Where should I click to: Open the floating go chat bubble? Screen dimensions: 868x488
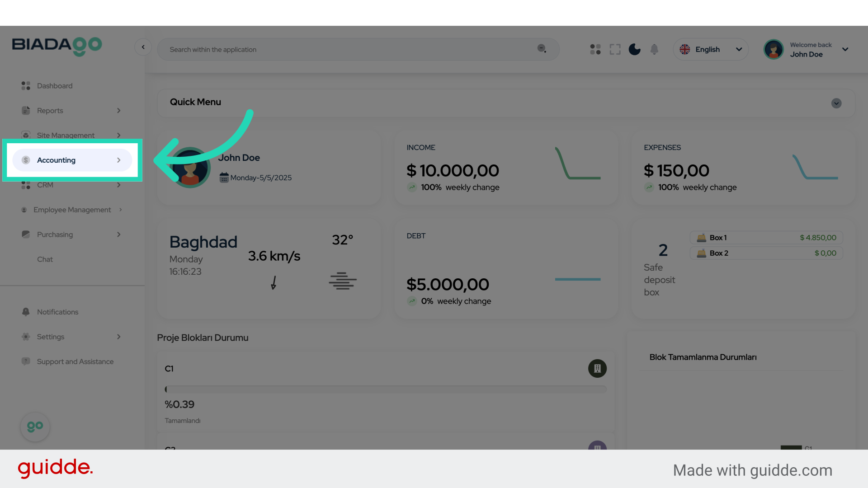pyautogui.click(x=35, y=427)
